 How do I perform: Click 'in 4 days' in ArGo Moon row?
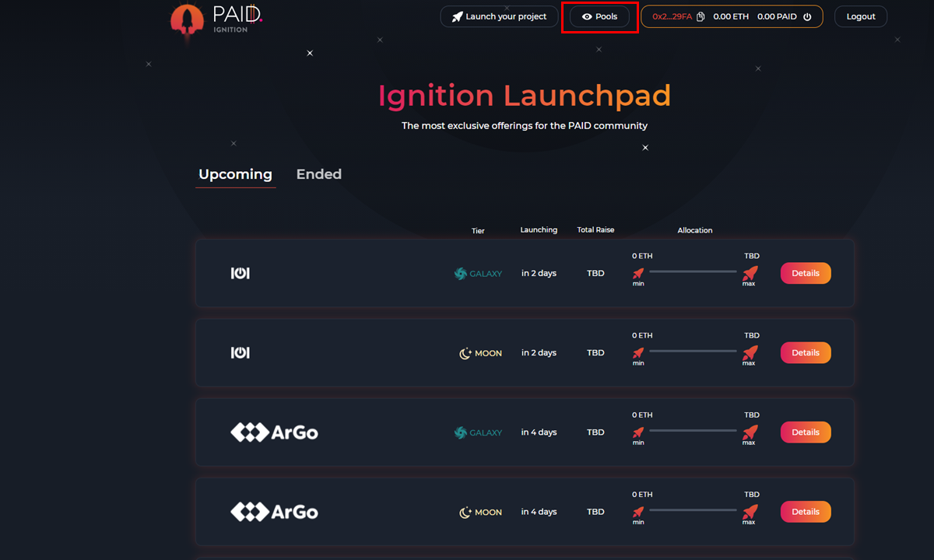[x=539, y=512]
